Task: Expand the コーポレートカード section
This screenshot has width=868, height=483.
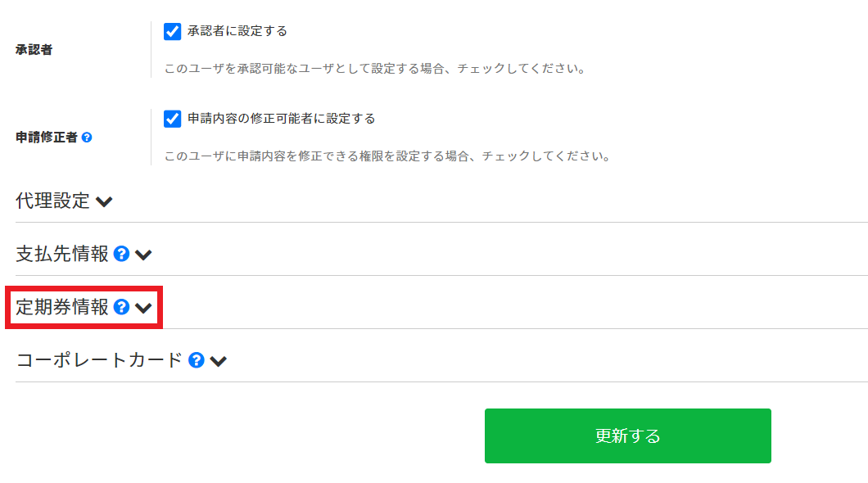Action: click(219, 359)
